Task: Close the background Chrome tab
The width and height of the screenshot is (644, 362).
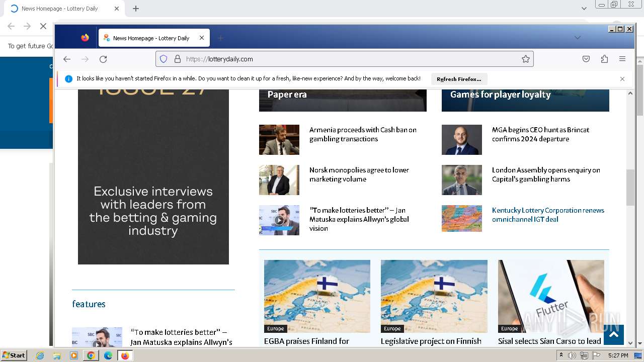Action: coord(117,9)
